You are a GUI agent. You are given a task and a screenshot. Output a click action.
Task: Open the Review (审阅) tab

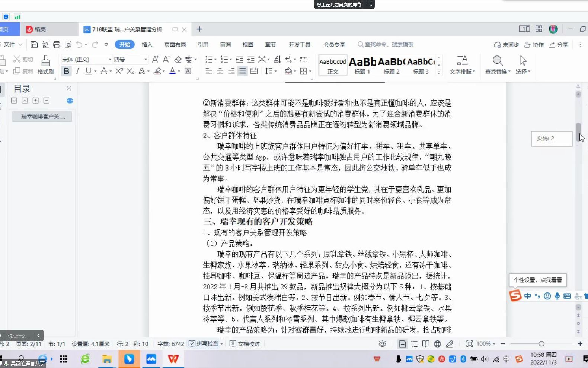[226, 44]
